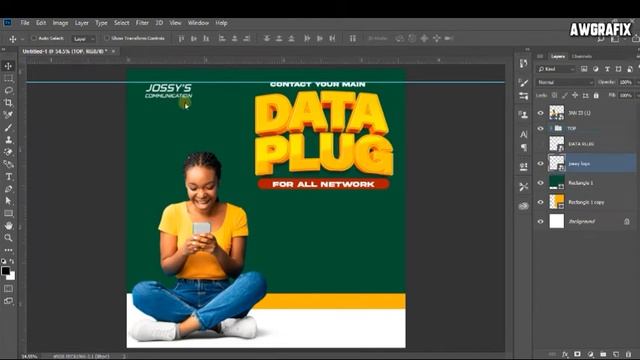Screen dimensions: 640x360
Task: Open the File menu
Action: 25,23
